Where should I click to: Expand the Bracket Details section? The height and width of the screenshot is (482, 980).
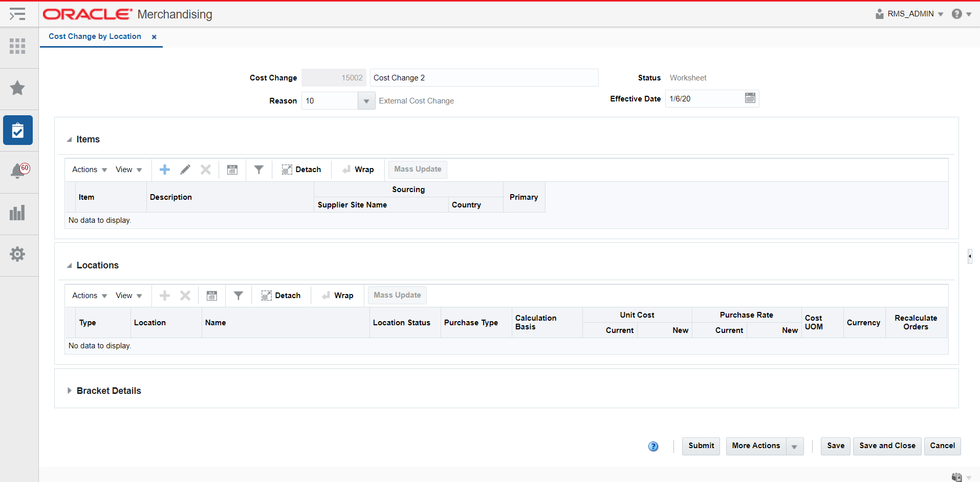[70, 390]
